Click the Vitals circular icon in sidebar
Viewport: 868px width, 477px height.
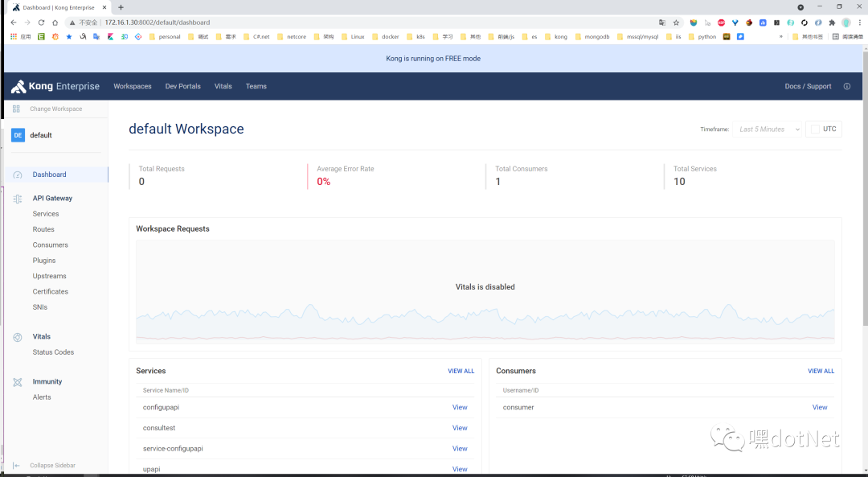[18, 337]
